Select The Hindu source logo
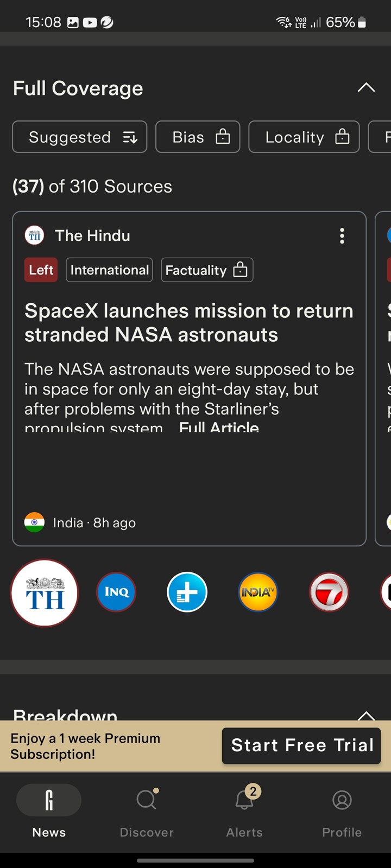 45,592
